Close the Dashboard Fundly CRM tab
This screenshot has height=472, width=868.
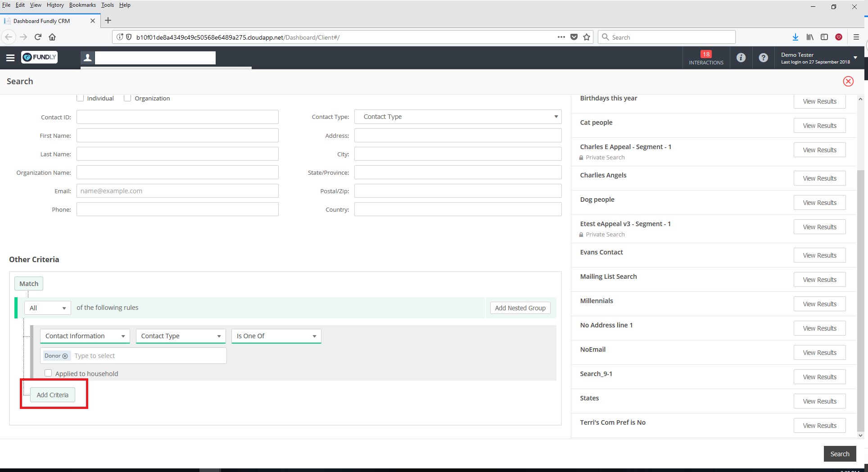[93, 21]
